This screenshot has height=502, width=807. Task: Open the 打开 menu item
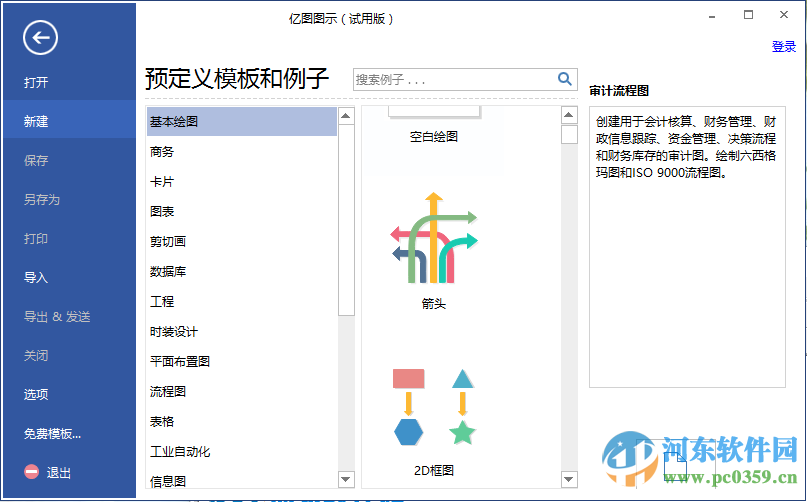pyautogui.click(x=36, y=82)
